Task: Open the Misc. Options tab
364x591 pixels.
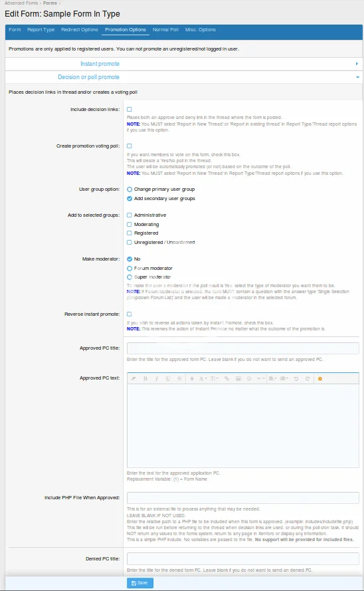Action: click(200, 30)
